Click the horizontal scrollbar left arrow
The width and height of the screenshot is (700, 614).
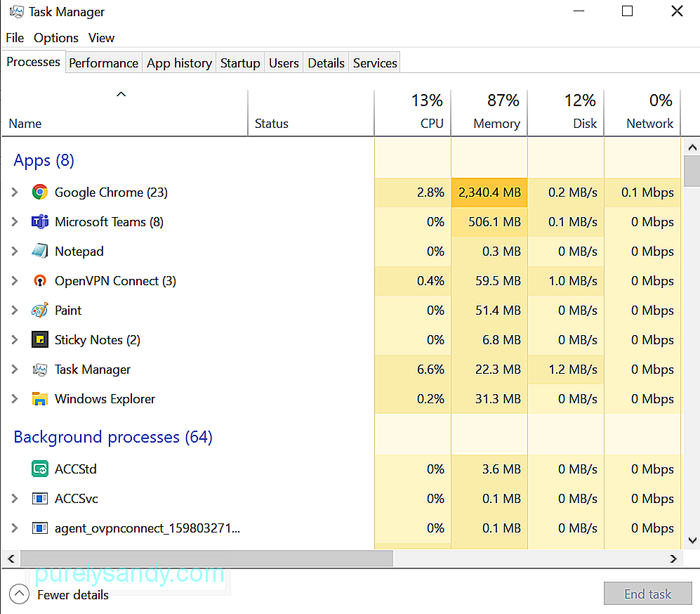point(11,559)
